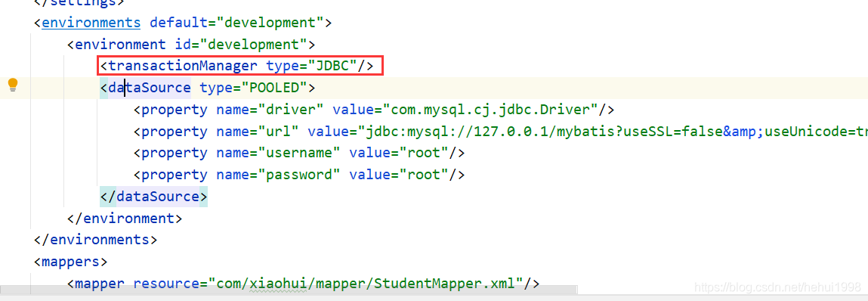
Task: Click value="root" on the username line
Action: tap(399, 153)
